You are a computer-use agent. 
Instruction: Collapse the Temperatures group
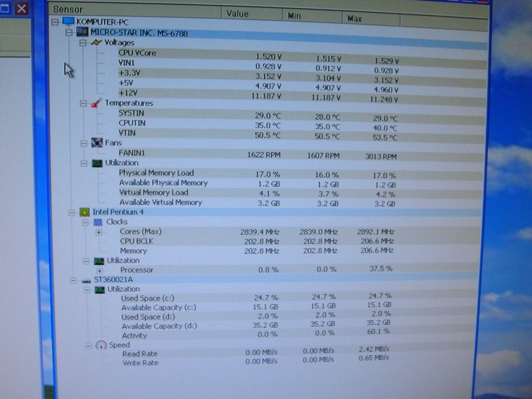click(83, 103)
